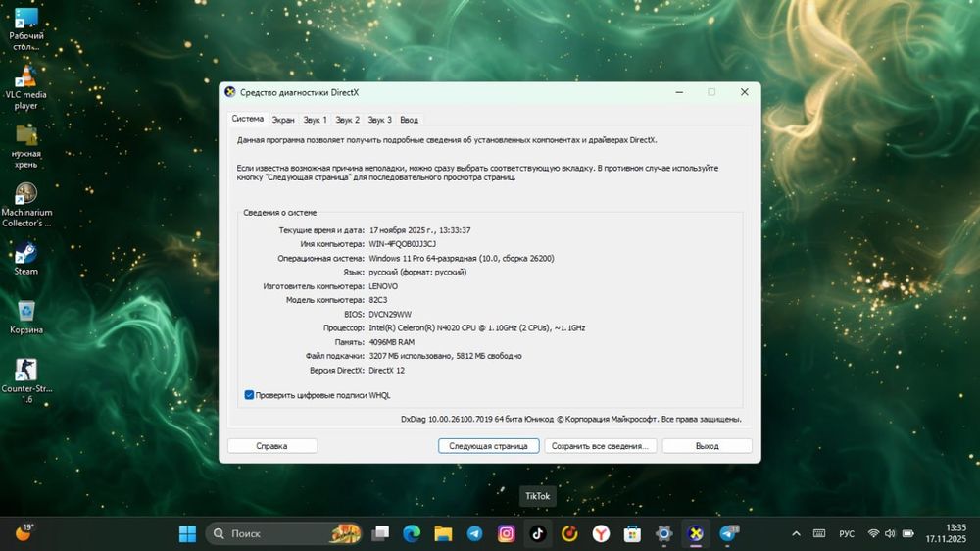This screenshot has width=980, height=551.
Task: Open the нужная хрень folder icon
Action: (26, 146)
